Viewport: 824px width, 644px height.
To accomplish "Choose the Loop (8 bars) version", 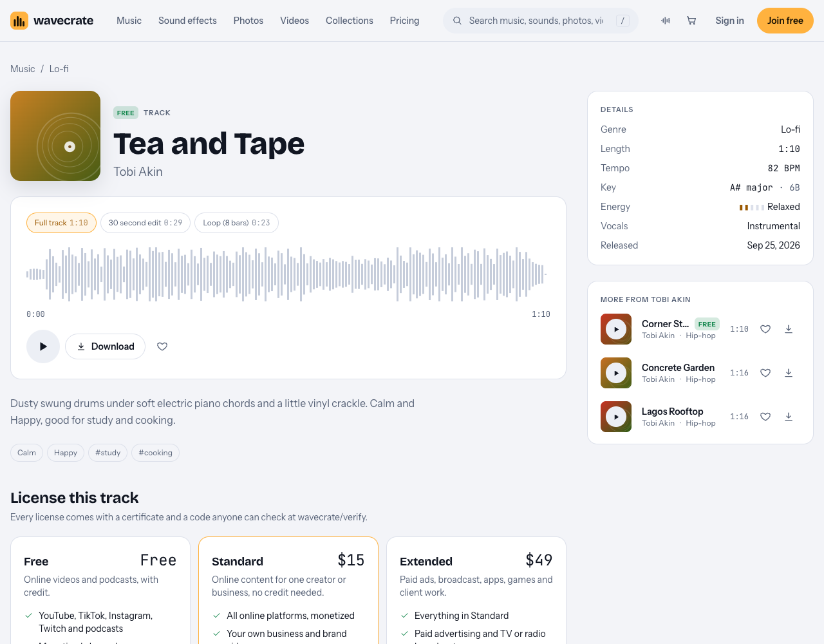I will click(236, 223).
